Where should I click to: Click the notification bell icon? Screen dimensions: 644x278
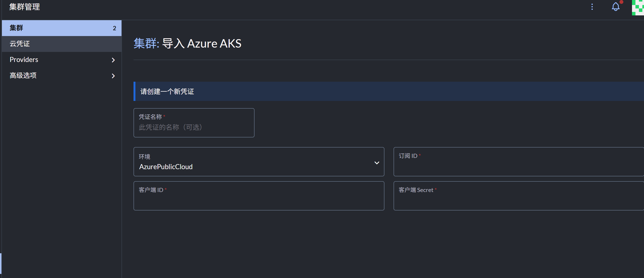pyautogui.click(x=615, y=7)
